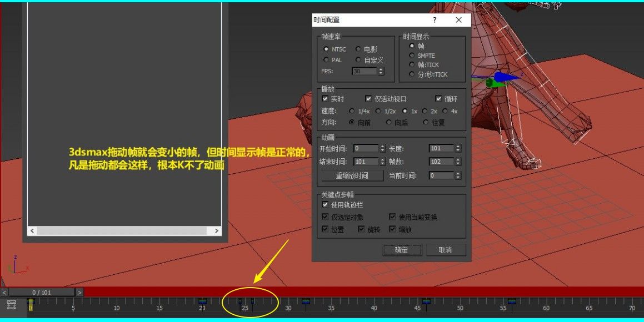The height and width of the screenshot is (322, 644).
Task: Select the keyframe near frame 32
Action: pos(306,302)
